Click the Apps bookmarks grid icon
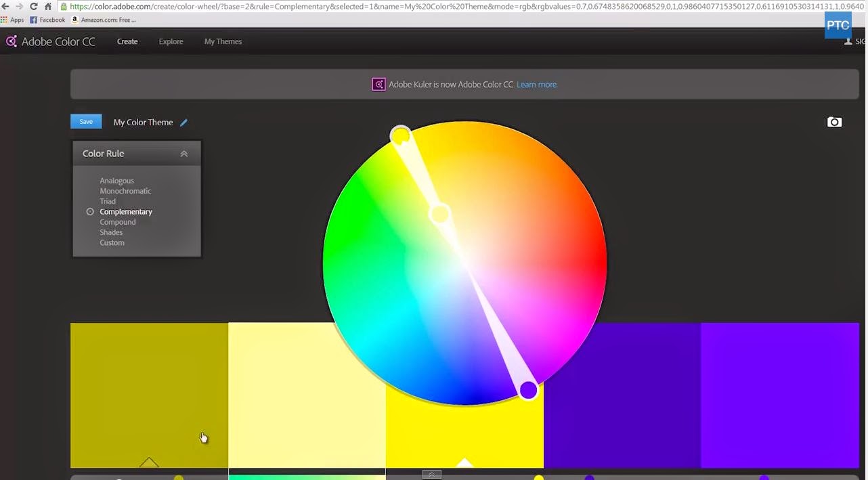This screenshot has height=480, width=868. [x=4, y=20]
